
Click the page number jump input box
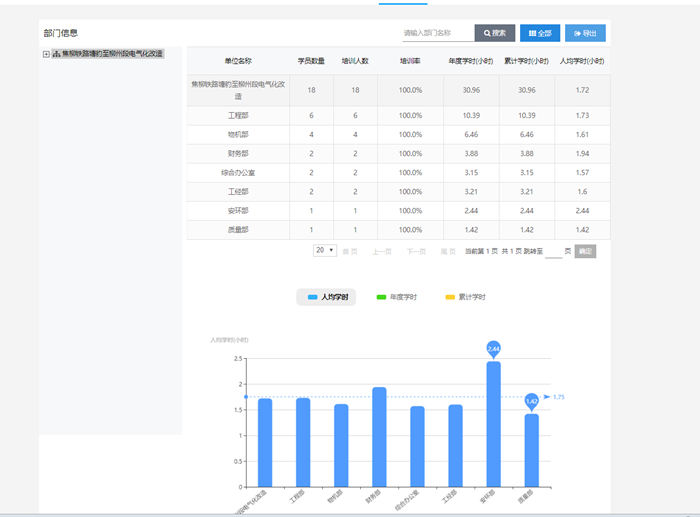tap(554, 252)
